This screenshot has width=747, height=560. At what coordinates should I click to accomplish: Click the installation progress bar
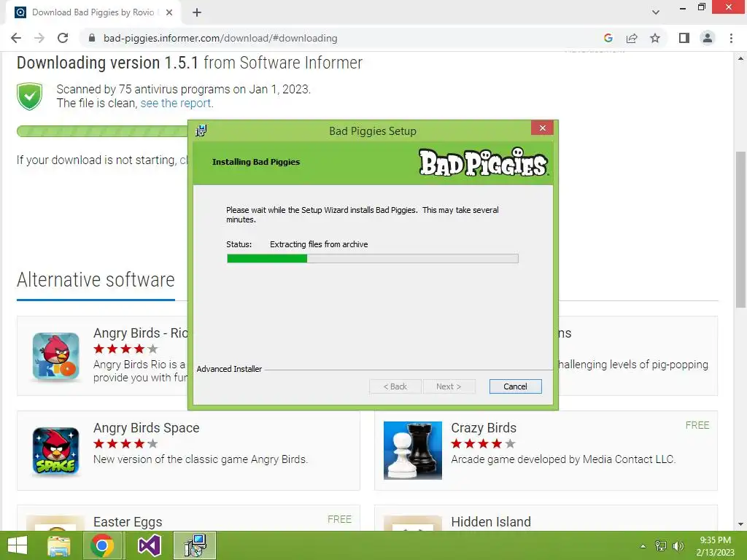[373, 259]
